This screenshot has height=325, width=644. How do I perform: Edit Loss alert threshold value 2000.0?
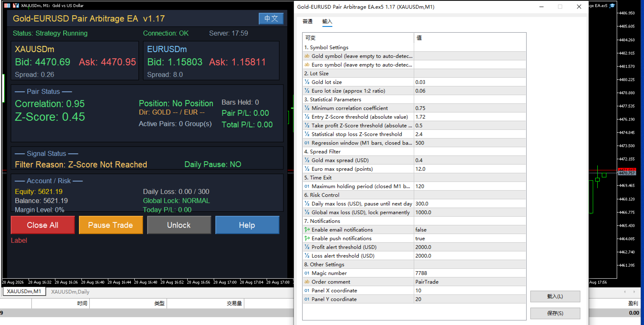click(x=470, y=256)
